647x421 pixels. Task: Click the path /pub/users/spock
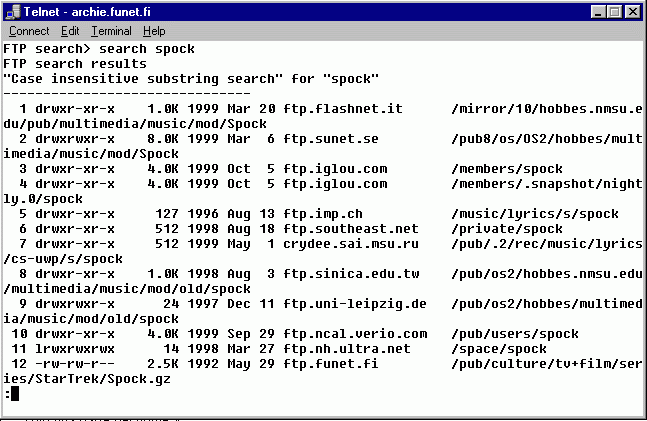pos(515,333)
